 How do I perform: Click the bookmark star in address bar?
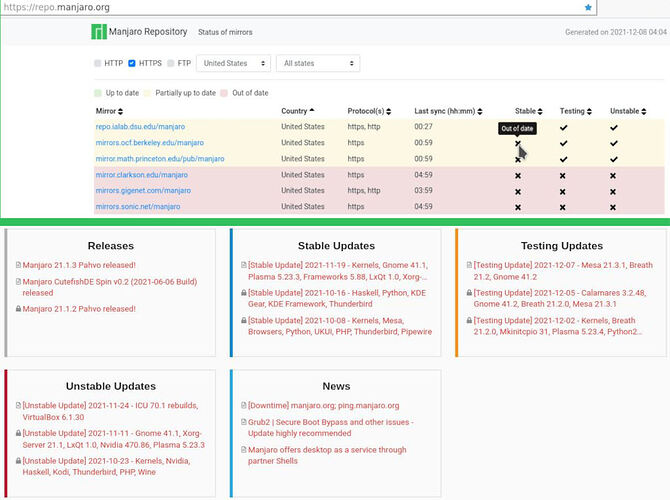point(588,7)
